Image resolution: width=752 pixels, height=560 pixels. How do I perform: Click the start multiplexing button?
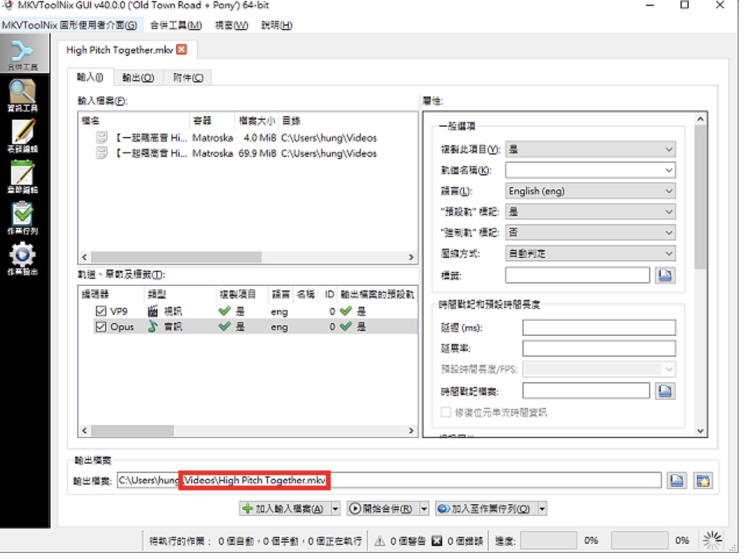pos(383,509)
